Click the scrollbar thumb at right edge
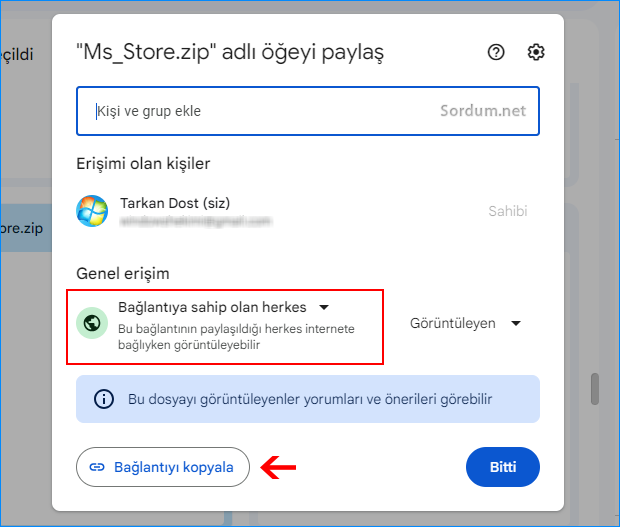 pos(596,387)
